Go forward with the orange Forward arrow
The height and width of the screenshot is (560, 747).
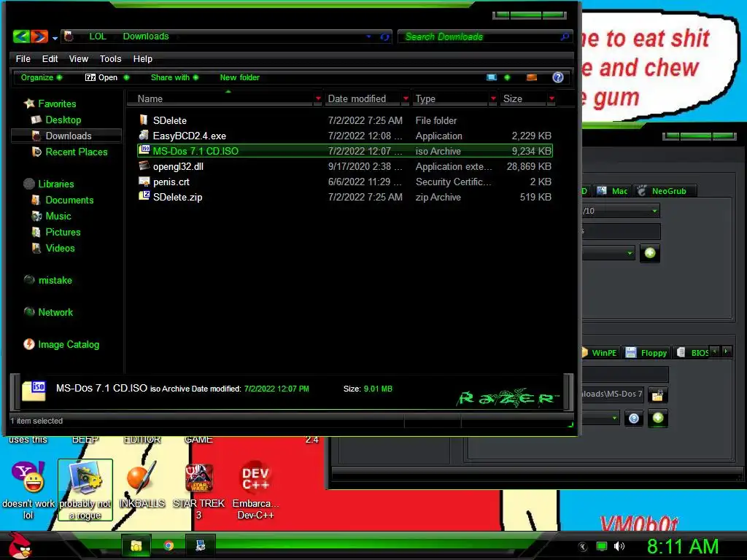[39, 36]
